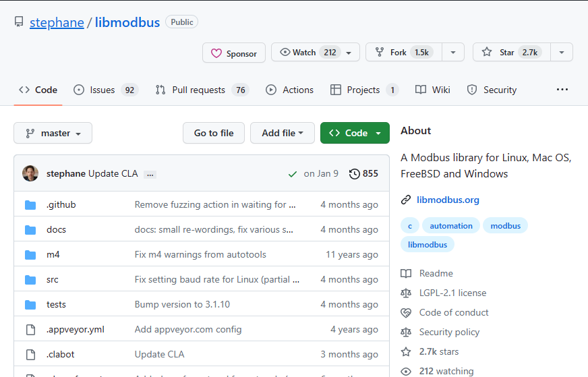Viewport: 588px width, 377px height.
Task: Open the .github folder
Action: point(61,205)
